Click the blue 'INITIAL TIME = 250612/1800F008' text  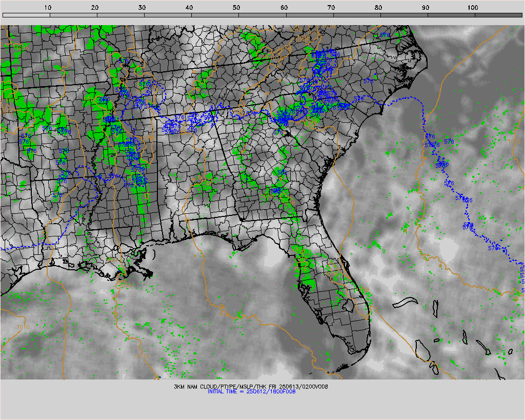(251, 391)
